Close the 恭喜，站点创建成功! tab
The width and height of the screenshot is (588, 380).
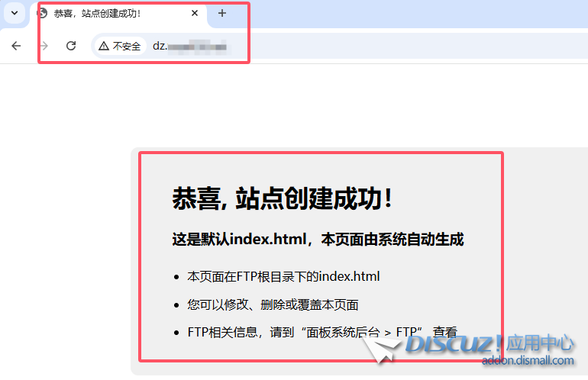[195, 14]
